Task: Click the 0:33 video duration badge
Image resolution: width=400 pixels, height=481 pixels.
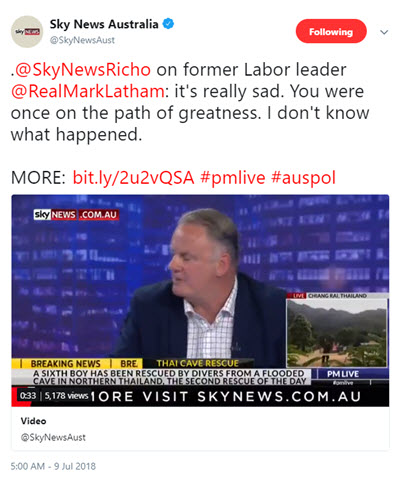Action: [28, 396]
